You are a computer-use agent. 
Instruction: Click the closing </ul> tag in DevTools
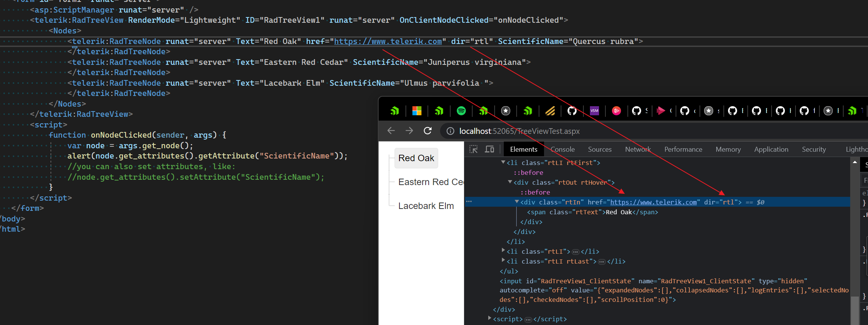click(x=509, y=271)
